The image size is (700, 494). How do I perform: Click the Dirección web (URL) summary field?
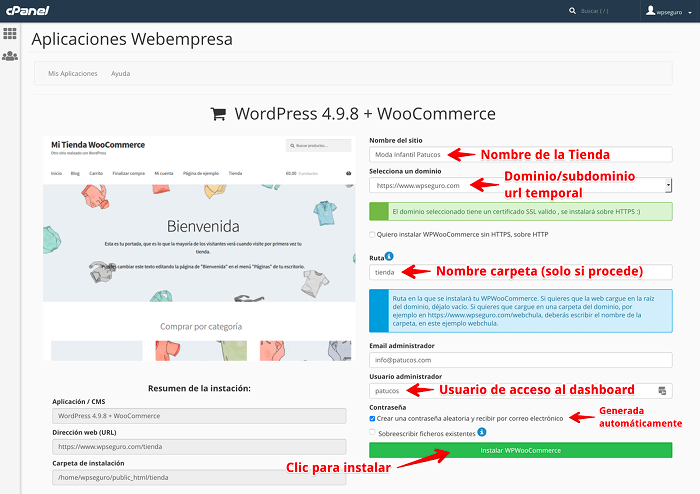point(199,447)
